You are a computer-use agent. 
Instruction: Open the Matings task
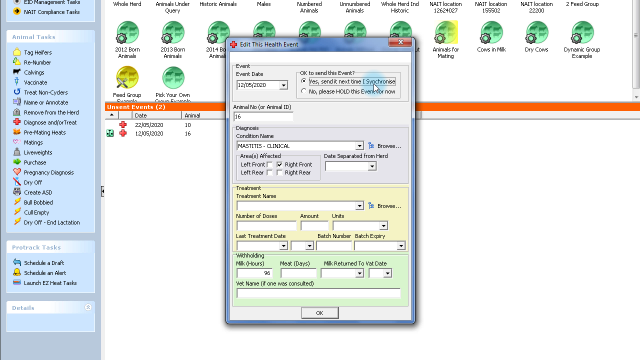point(33,142)
